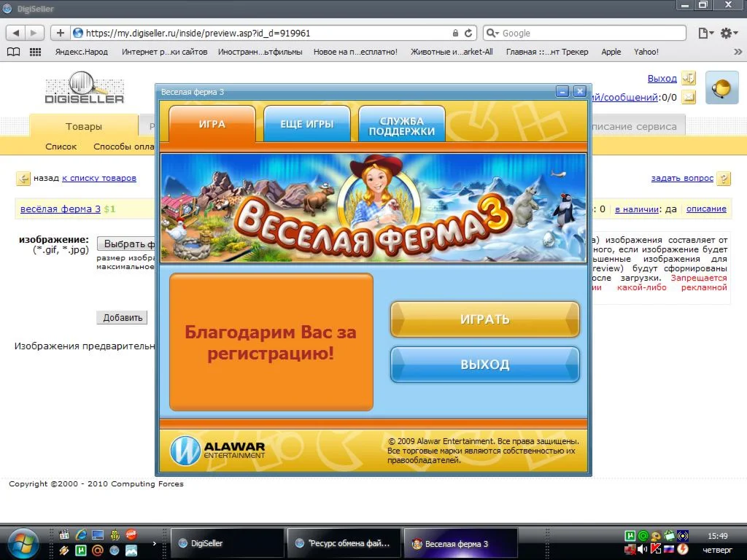
Task: Open the Apple bookmark
Action: click(611, 52)
